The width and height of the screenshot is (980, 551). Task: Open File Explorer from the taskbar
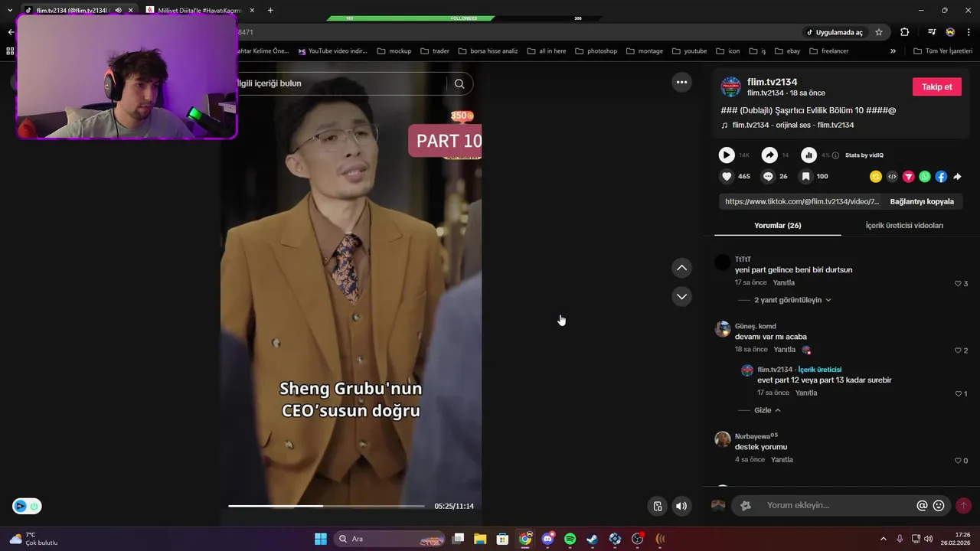tap(480, 539)
